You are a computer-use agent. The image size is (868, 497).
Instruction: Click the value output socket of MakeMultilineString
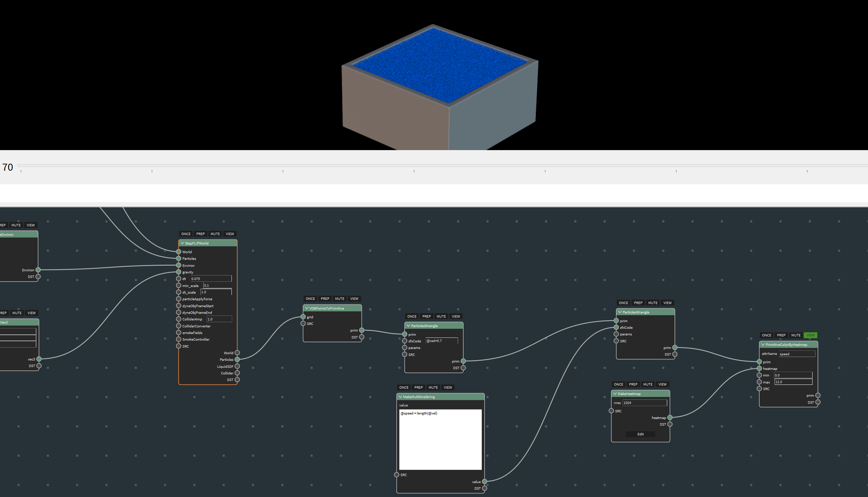485,482
